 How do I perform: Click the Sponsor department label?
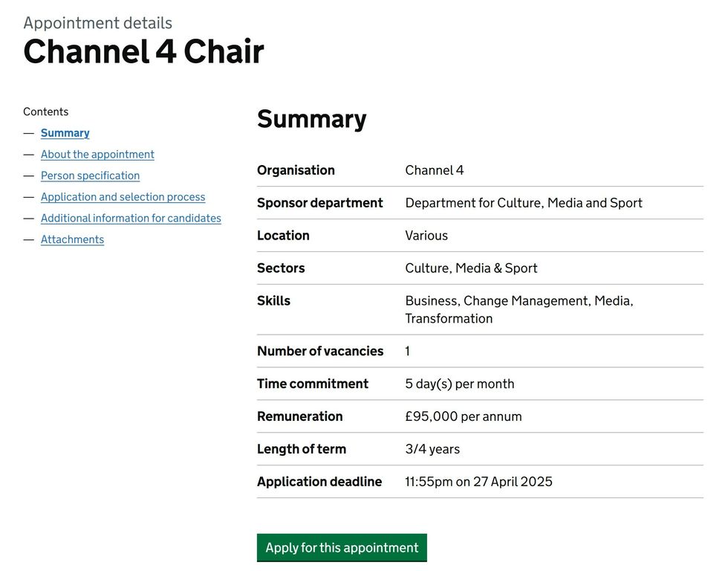(x=320, y=203)
